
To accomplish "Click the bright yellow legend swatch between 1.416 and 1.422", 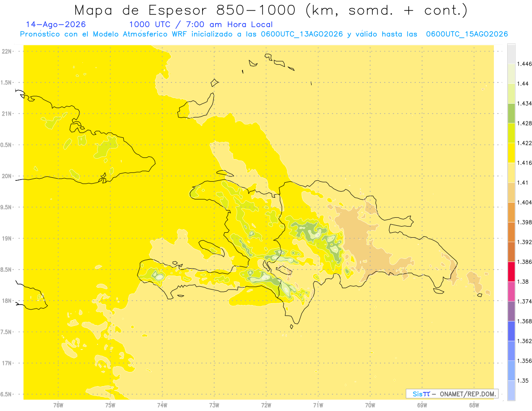I will (511, 153).
